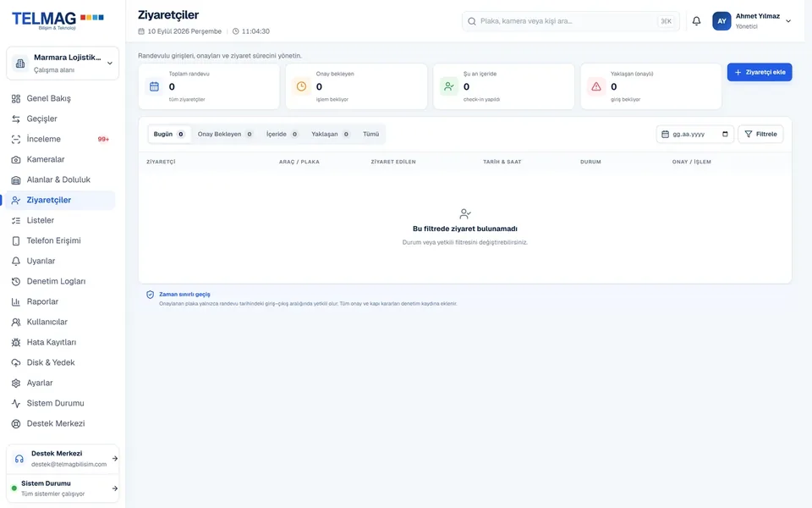Screen dimensions: 812x508
Task: Click the clock icon in Onay bekleyen card
Action: 301,86
